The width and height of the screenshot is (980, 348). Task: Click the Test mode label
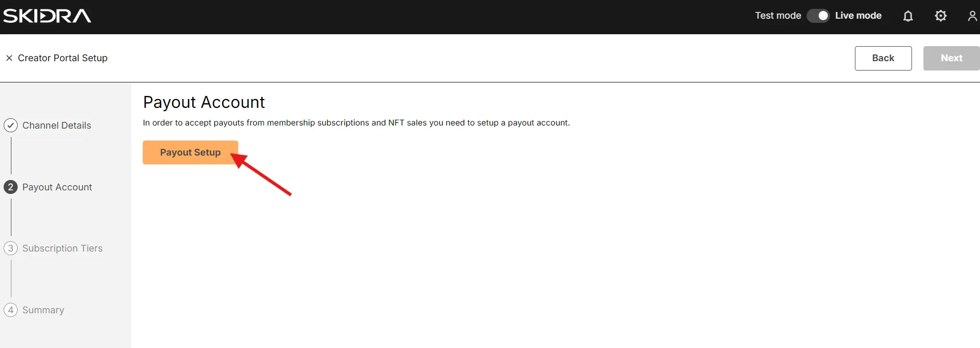coord(778,16)
